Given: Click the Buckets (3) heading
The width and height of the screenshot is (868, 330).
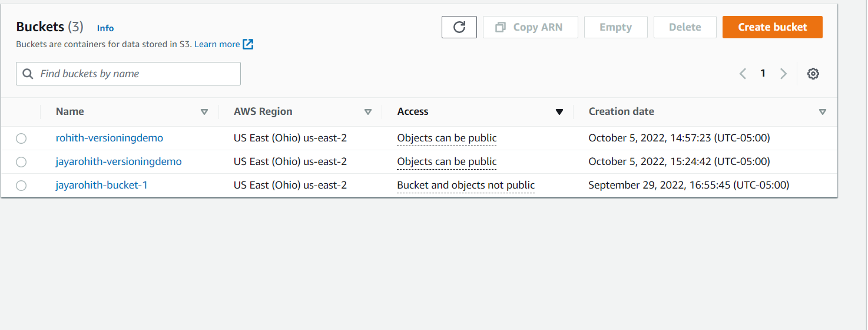Looking at the screenshot, I should tap(50, 27).
